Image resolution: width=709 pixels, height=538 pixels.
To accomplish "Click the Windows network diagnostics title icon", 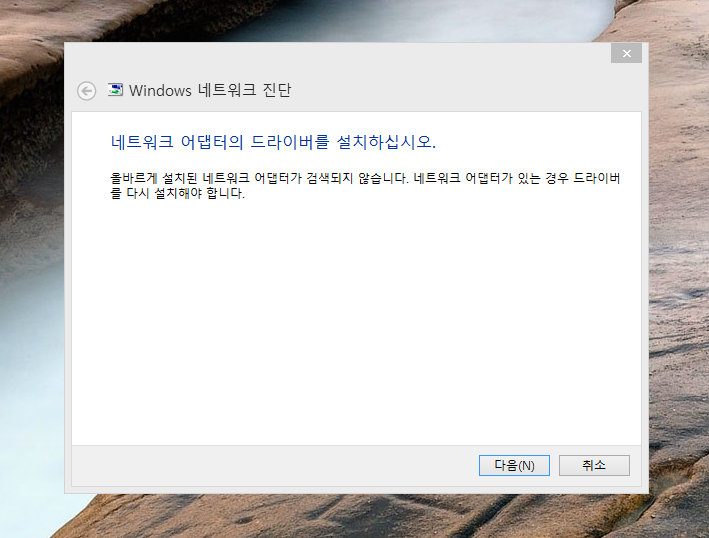I will coord(115,90).
